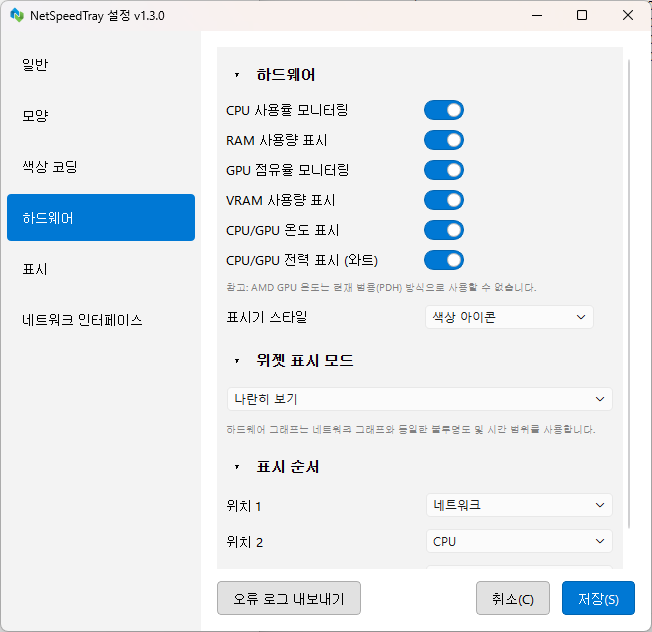Disable GPU 점유율 모니터링 switch
The width and height of the screenshot is (652, 632).
[x=444, y=170]
